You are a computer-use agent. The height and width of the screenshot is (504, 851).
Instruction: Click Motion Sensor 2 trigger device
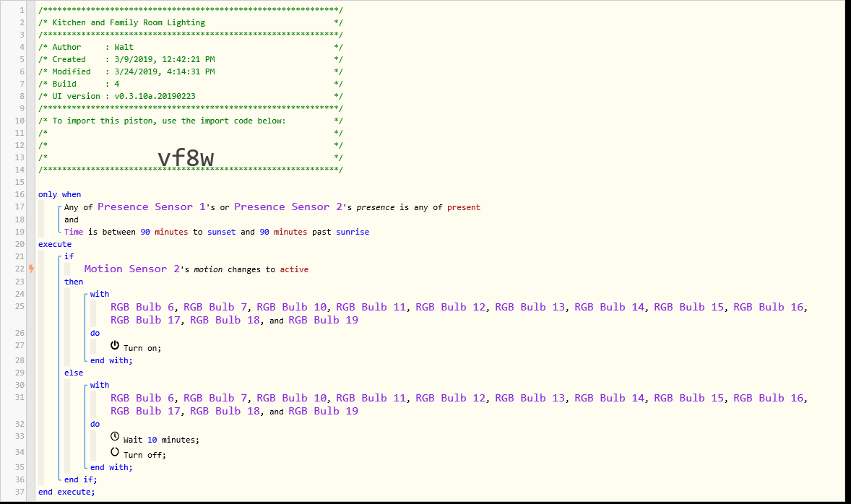[132, 269]
